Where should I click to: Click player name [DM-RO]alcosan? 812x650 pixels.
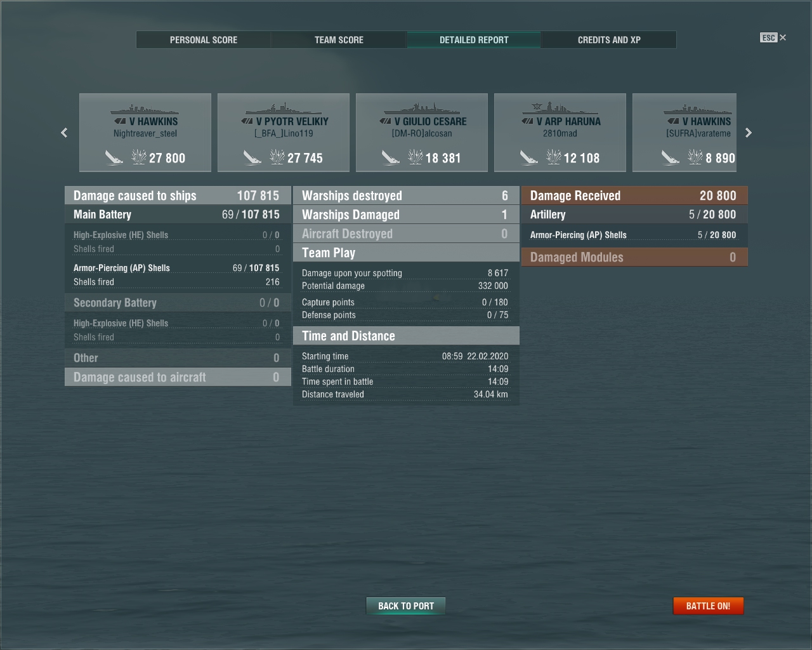[x=422, y=133]
